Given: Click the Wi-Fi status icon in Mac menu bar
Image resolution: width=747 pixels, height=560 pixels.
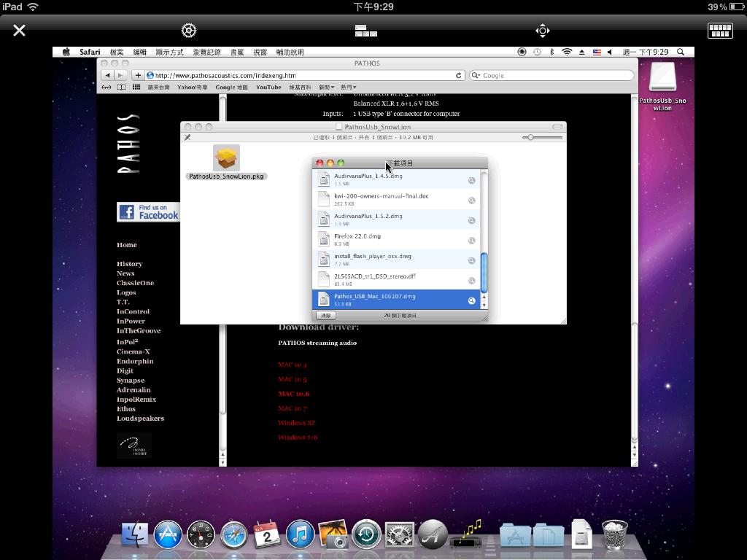Looking at the screenshot, I should (566, 52).
